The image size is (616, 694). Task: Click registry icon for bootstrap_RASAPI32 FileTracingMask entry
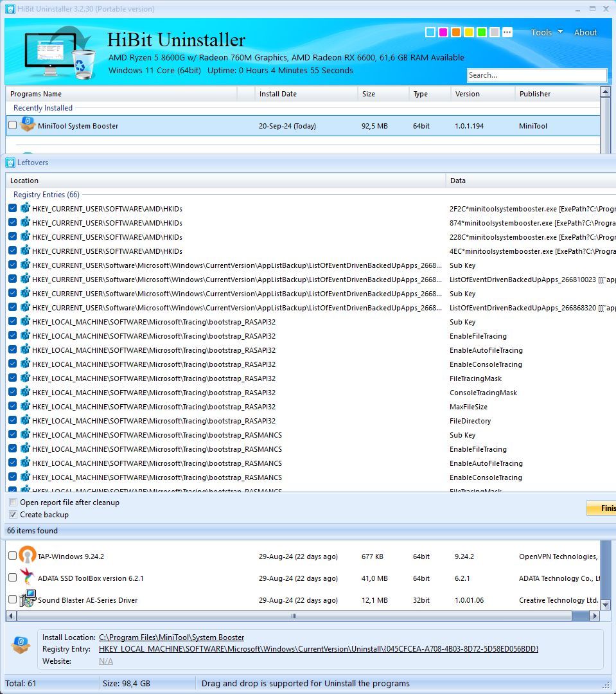coord(25,378)
